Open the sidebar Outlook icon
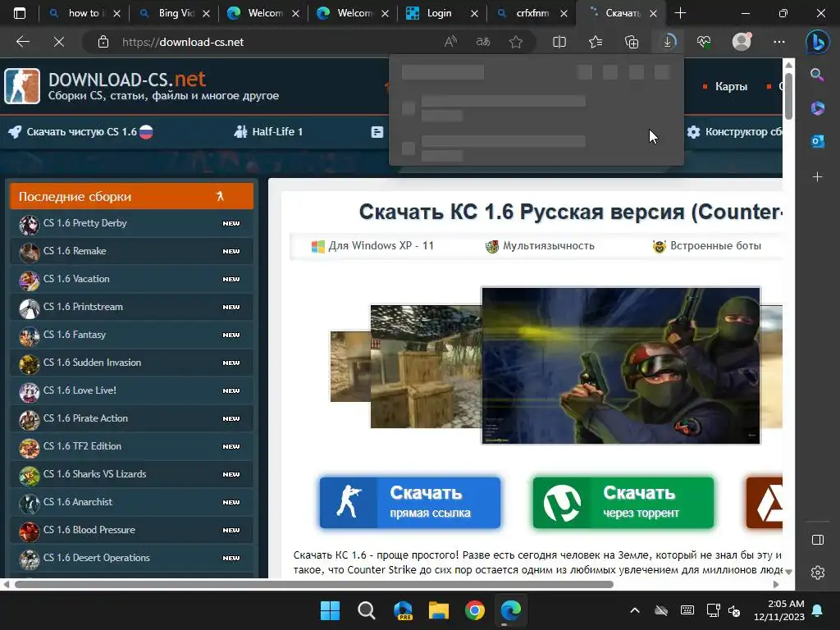Viewport: 840px width, 630px height. pos(818,141)
